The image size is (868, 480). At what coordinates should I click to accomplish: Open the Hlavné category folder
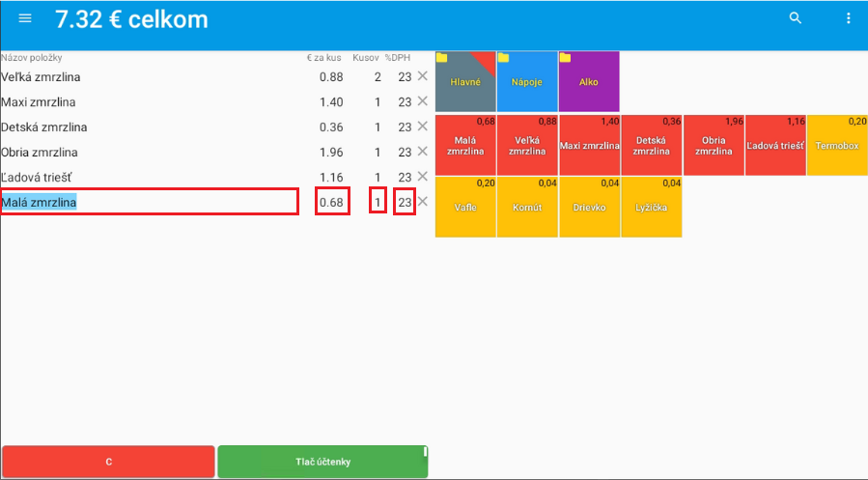click(465, 82)
